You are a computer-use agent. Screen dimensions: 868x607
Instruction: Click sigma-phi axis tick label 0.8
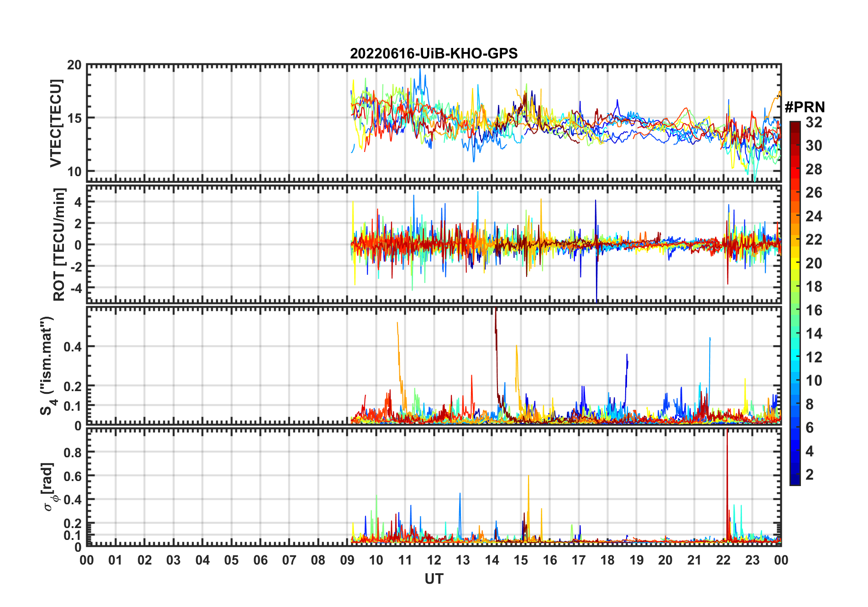pos(73,452)
